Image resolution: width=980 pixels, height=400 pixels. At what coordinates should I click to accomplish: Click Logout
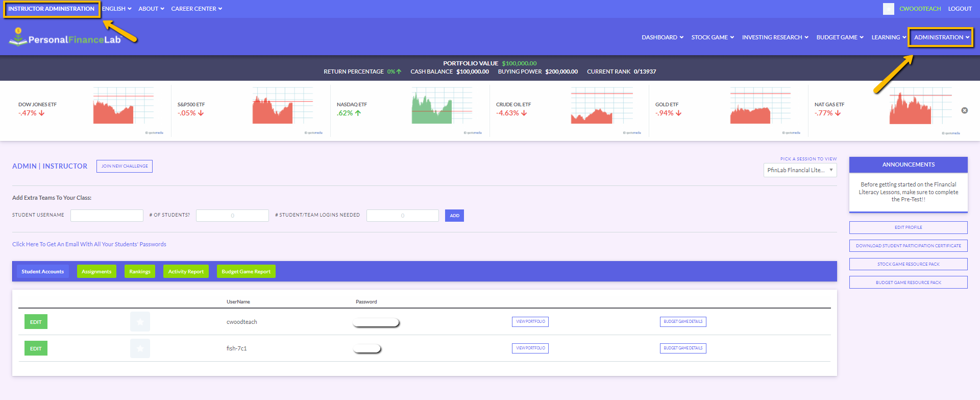[960, 9]
